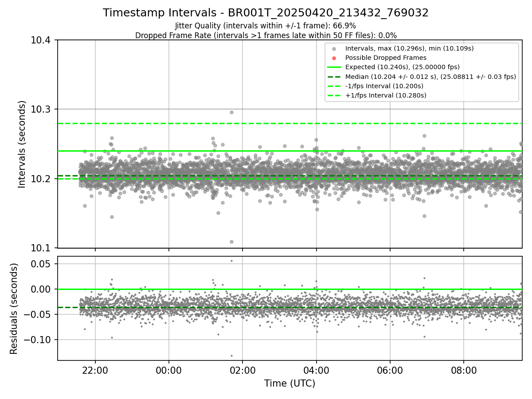Screen dimensions: 532x399
Task: Click the +1/fps Interval legend entry
Action: tap(377, 95)
